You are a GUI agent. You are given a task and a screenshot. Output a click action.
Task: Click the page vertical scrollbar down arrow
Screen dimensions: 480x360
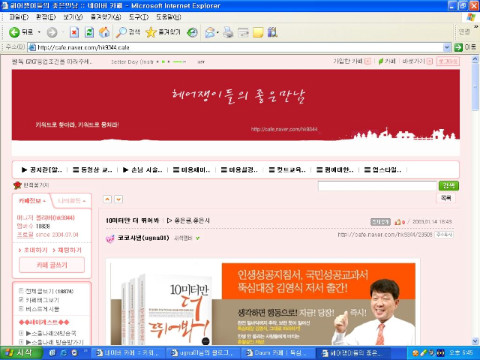pos(475,341)
